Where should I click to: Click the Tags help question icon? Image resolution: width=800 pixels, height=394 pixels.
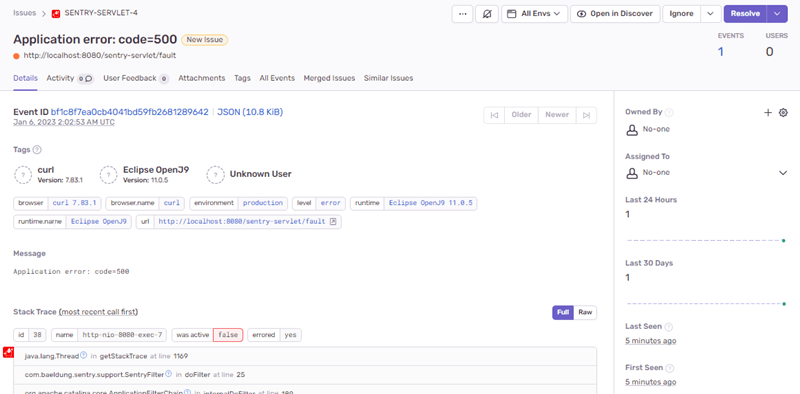click(x=37, y=150)
